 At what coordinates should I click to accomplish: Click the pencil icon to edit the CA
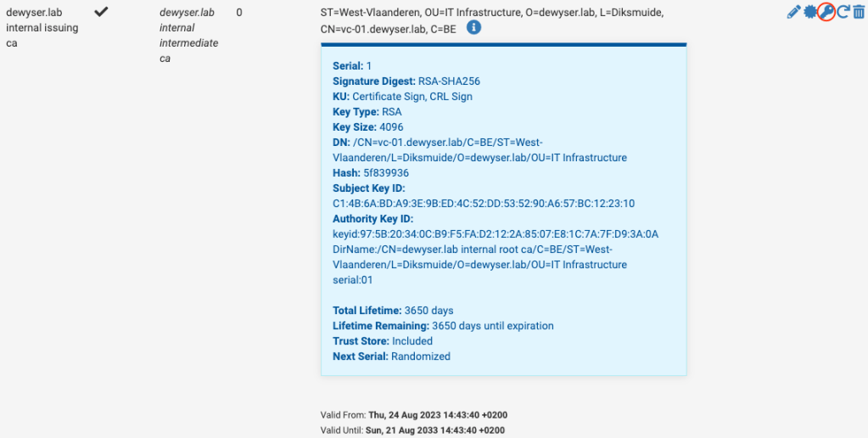tap(793, 13)
